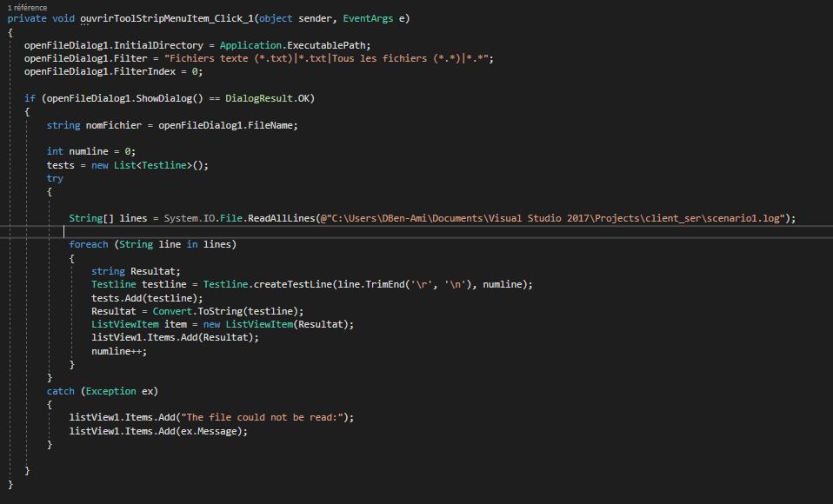Click "Exception ex" in the catch clause
Viewport: 833px width, 504px height.
click(x=119, y=391)
